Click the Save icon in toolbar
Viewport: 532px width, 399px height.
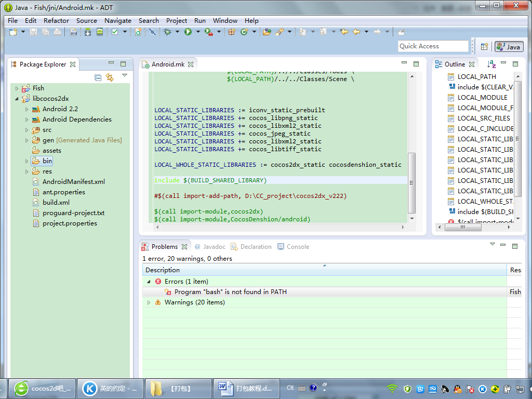pyautogui.click(x=33, y=32)
